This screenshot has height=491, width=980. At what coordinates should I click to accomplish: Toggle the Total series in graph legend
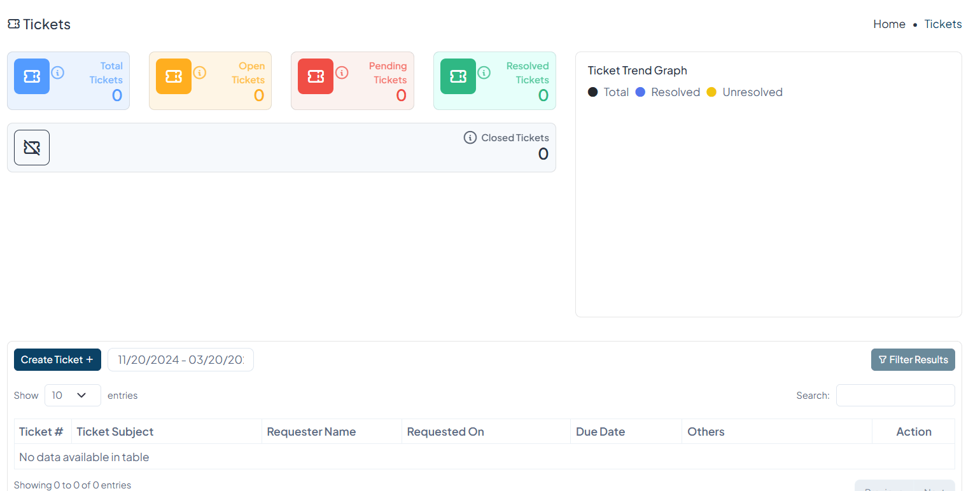click(609, 92)
